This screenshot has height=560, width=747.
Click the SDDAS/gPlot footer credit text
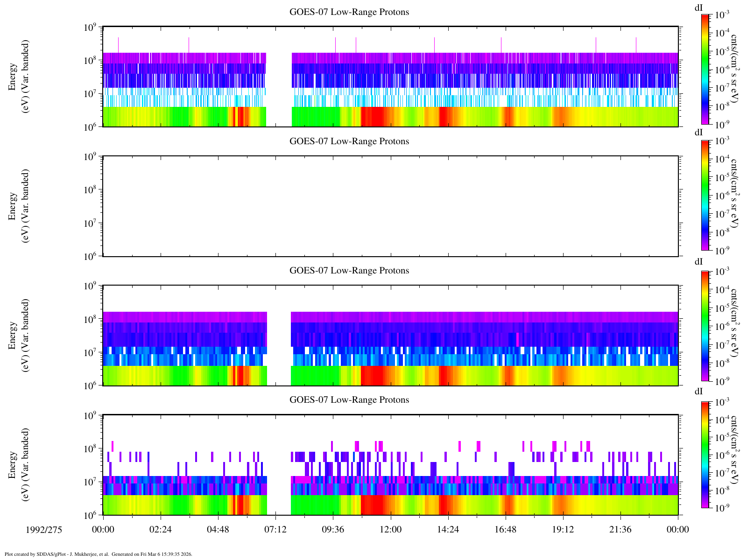(x=98, y=554)
